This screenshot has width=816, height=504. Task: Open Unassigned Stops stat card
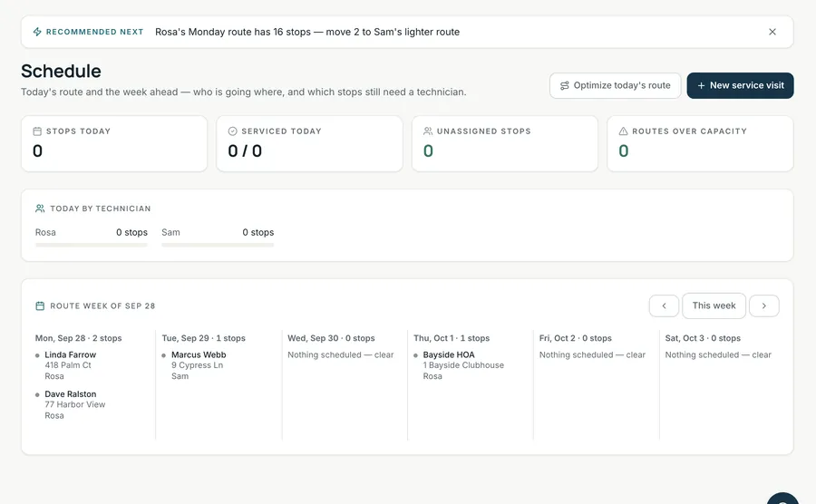point(505,143)
